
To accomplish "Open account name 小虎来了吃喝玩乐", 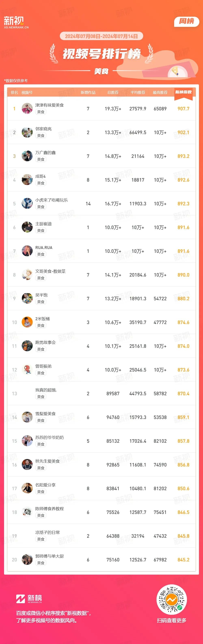I will (x=52, y=200).
